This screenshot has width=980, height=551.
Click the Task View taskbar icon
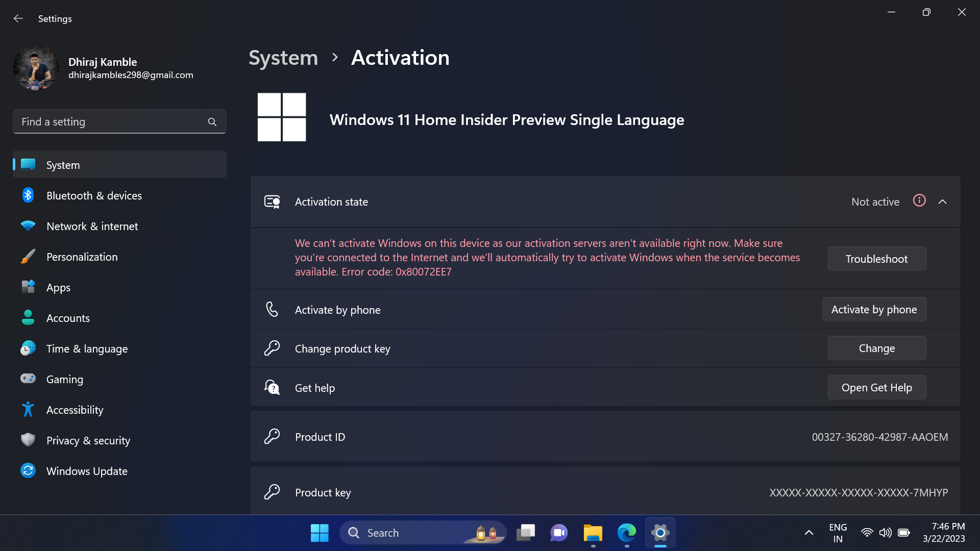(x=526, y=533)
